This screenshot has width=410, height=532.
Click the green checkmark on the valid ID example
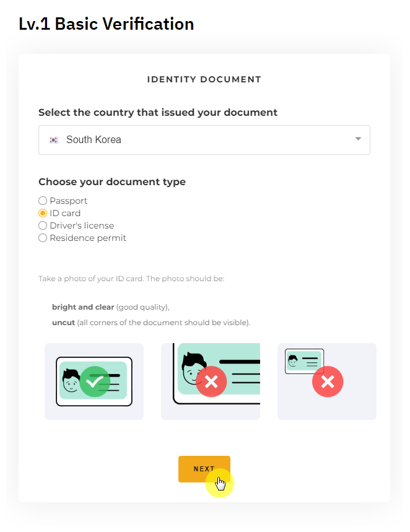(x=95, y=382)
